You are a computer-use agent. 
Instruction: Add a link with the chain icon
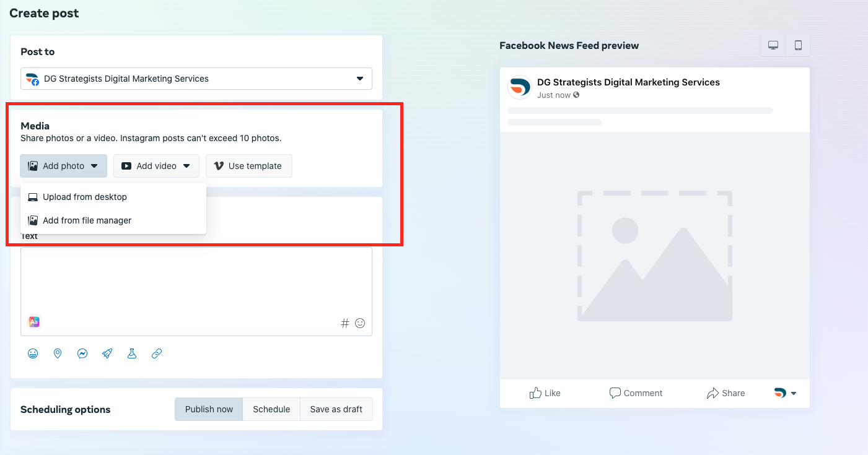157,353
